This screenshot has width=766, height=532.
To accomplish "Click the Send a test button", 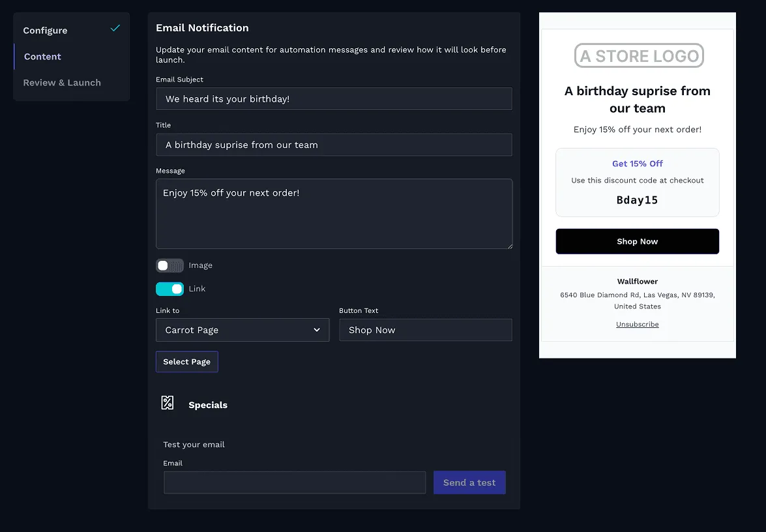I will pyautogui.click(x=469, y=482).
